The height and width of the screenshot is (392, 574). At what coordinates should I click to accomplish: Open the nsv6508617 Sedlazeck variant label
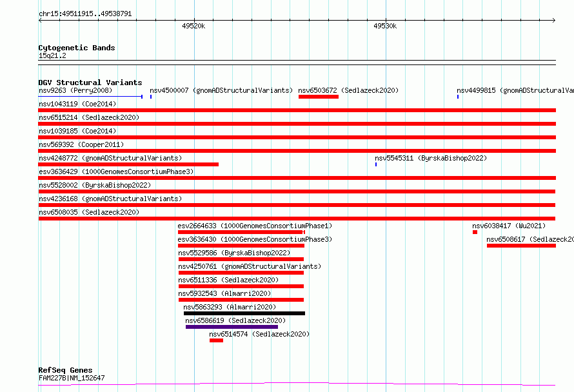pyautogui.click(x=530, y=239)
